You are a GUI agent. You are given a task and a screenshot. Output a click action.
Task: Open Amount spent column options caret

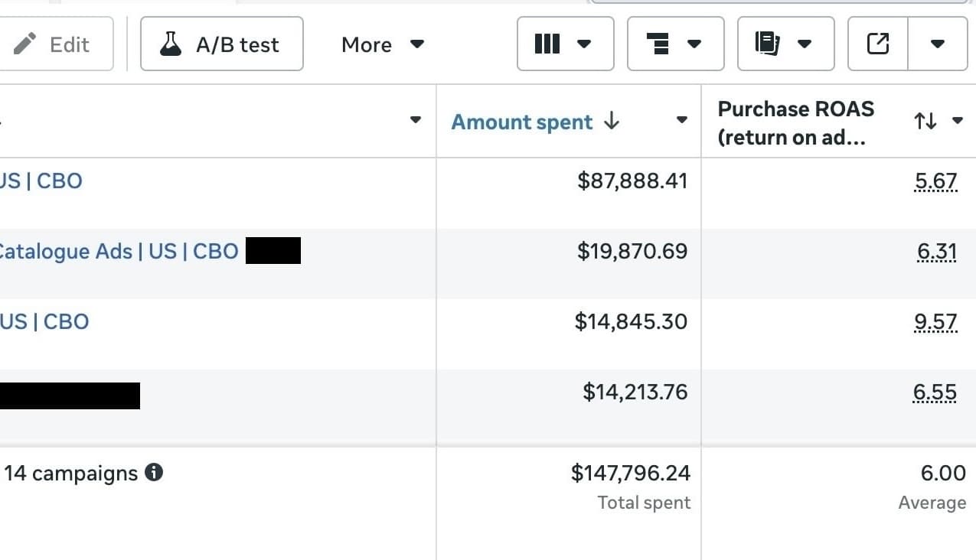[682, 120]
